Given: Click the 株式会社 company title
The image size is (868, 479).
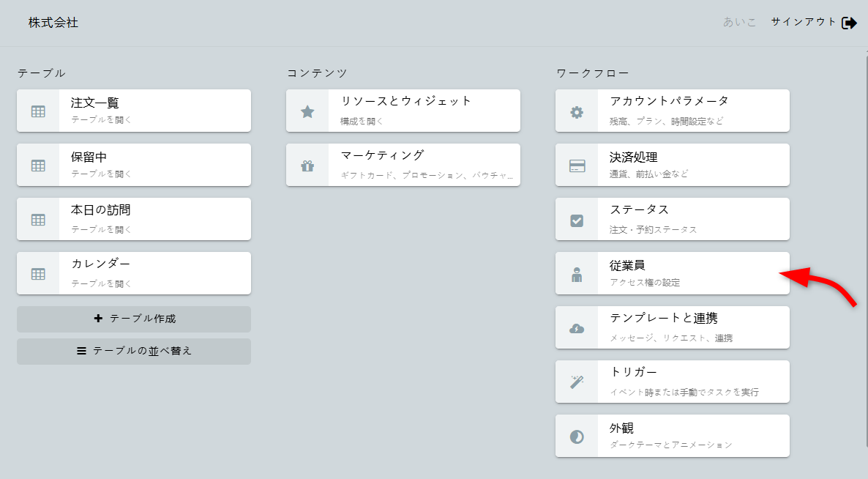Looking at the screenshot, I should pos(53,23).
